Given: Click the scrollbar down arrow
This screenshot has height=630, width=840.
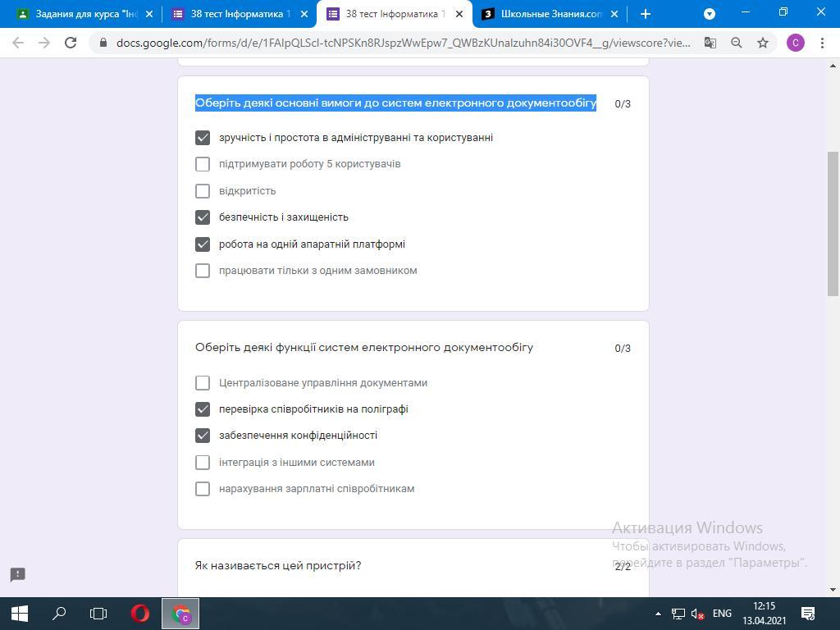Looking at the screenshot, I should tap(833, 590).
